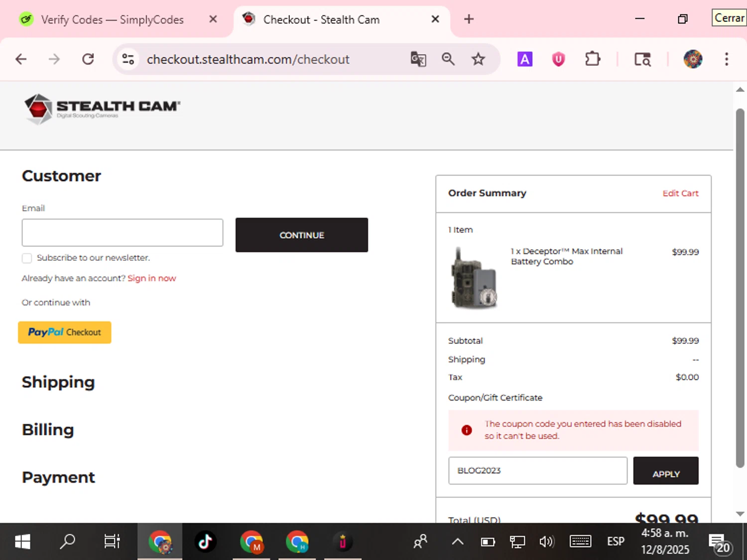Open TikTok from the taskbar
The height and width of the screenshot is (560, 747).
(x=205, y=542)
